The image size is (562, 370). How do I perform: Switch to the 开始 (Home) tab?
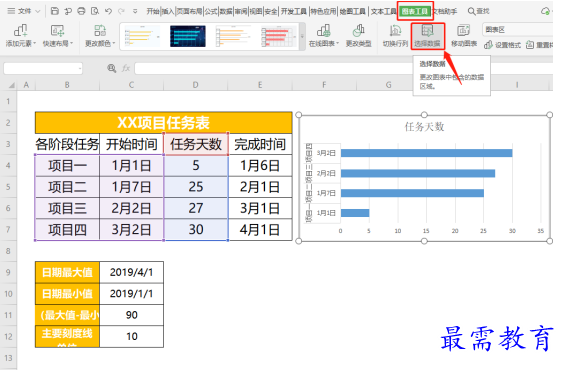tap(153, 11)
